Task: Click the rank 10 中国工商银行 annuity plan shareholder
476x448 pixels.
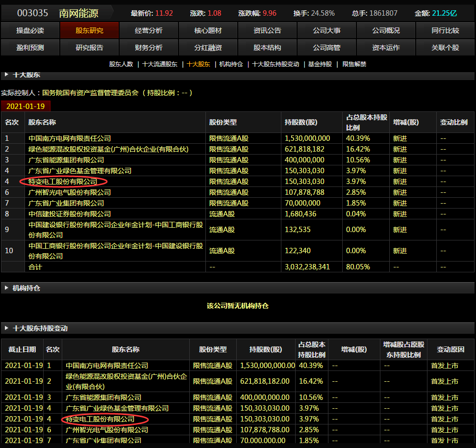Action: pos(116,251)
